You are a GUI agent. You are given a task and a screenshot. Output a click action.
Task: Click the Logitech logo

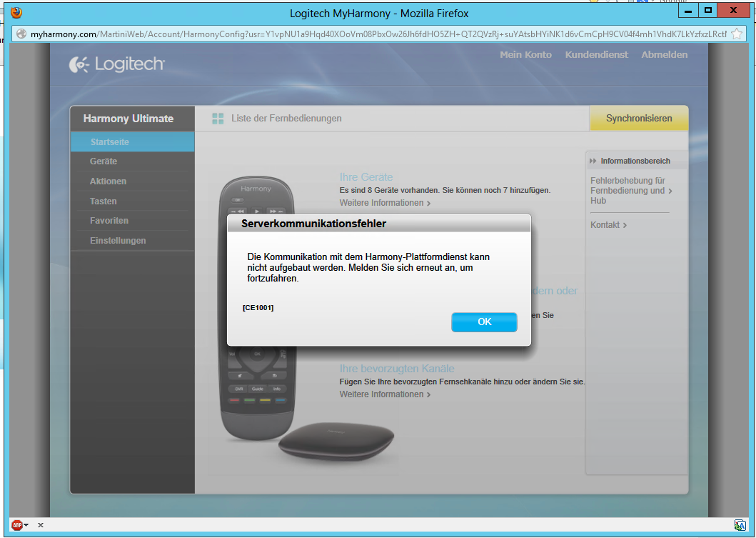pyautogui.click(x=116, y=64)
